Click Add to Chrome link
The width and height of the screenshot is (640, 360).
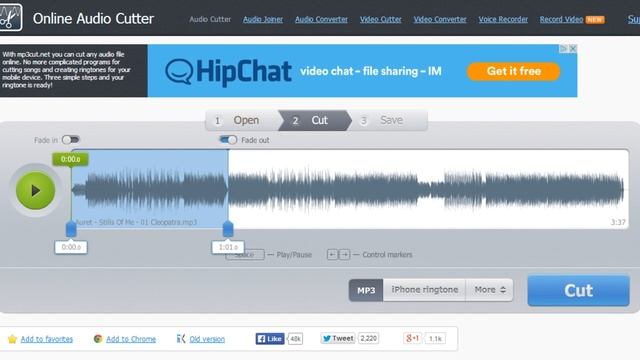[131, 339]
